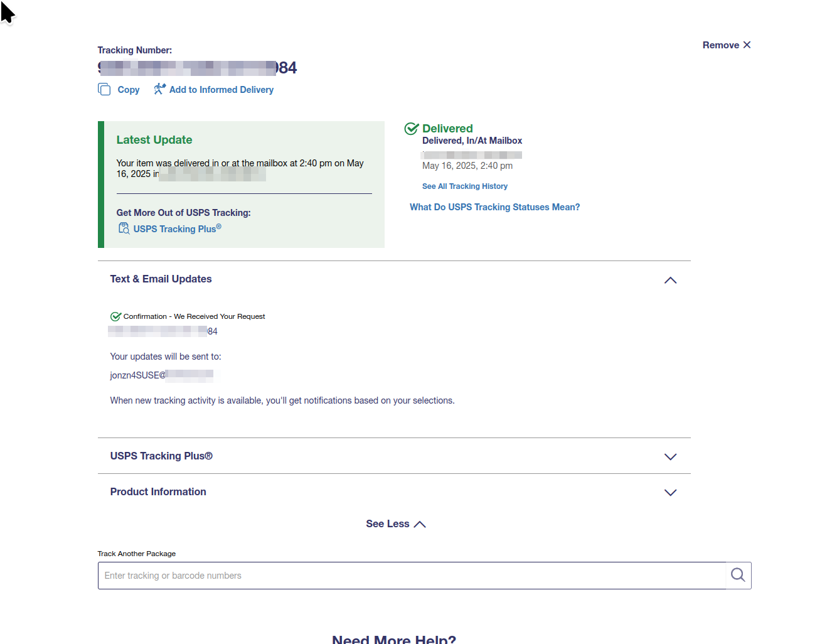Click the USPS Tracking Plus® section heading
The height and width of the screenshot is (644, 827).
tap(161, 456)
